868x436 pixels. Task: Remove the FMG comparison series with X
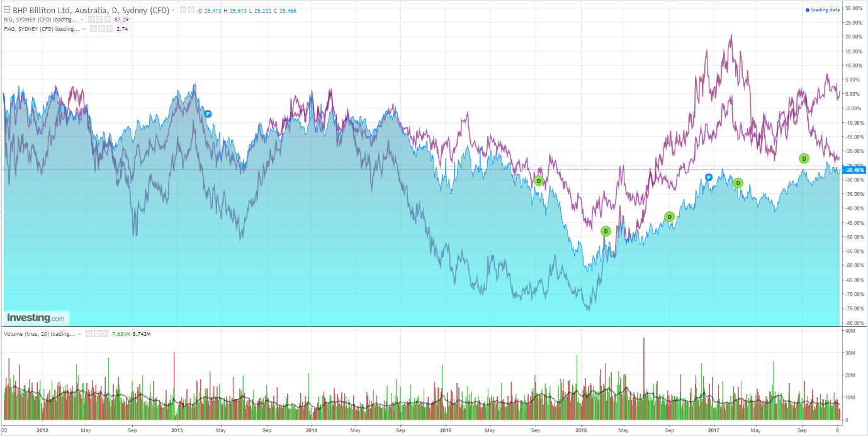[x=110, y=28]
